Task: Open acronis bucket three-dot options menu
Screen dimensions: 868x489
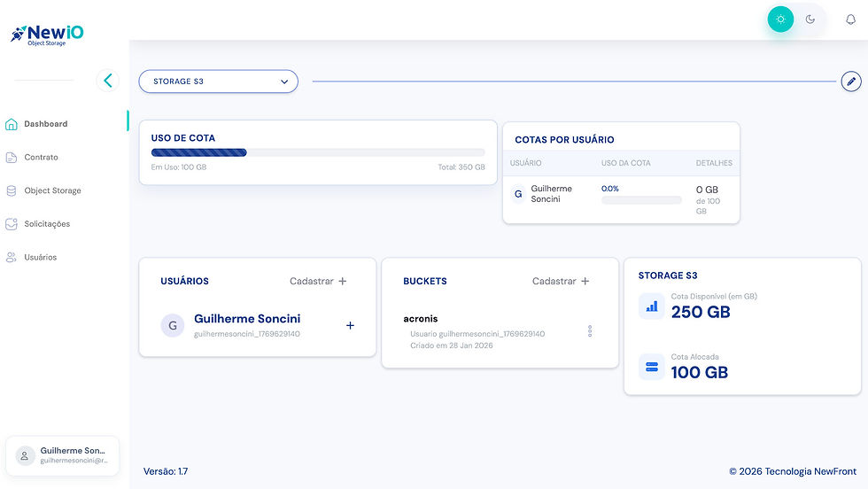Action: point(590,331)
